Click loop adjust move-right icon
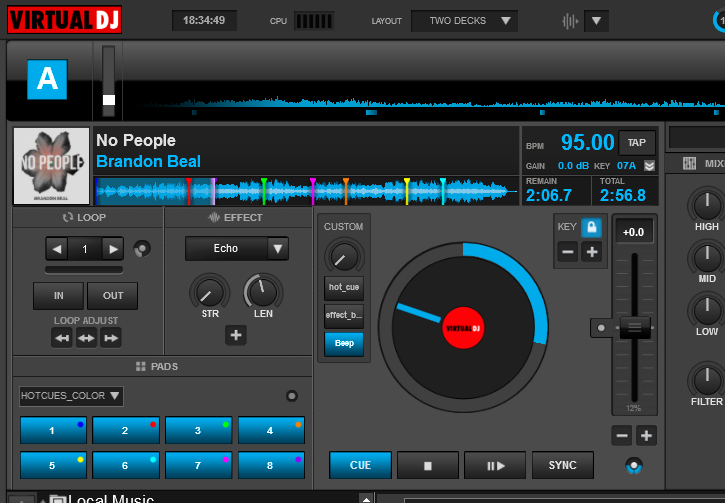The width and height of the screenshot is (725, 503). [111, 338]
